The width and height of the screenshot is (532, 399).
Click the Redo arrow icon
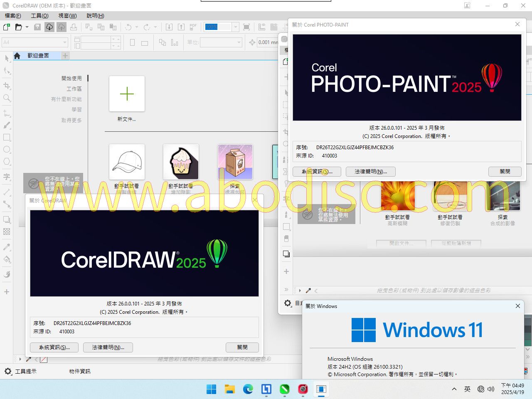pyautogui.click(x=147, y=27)
